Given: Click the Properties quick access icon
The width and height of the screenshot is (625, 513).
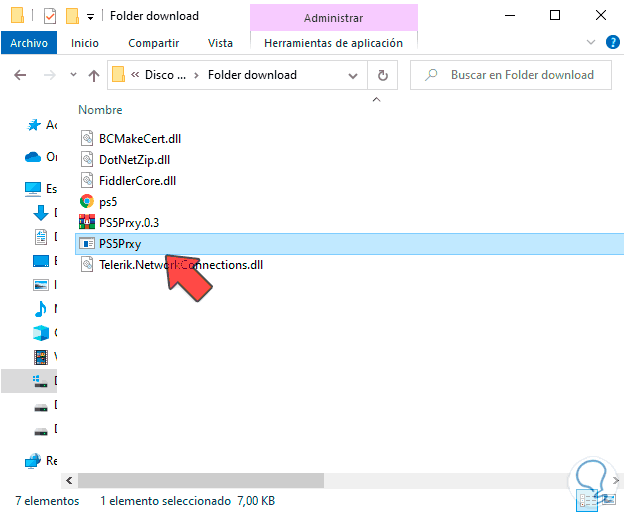Looking at the screenshot, I should click(x=50, y=16).
